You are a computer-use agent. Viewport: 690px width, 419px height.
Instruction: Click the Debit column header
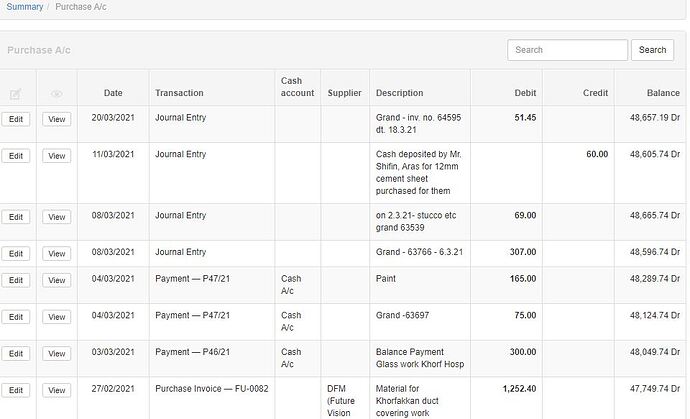click(x=525, y=93)
